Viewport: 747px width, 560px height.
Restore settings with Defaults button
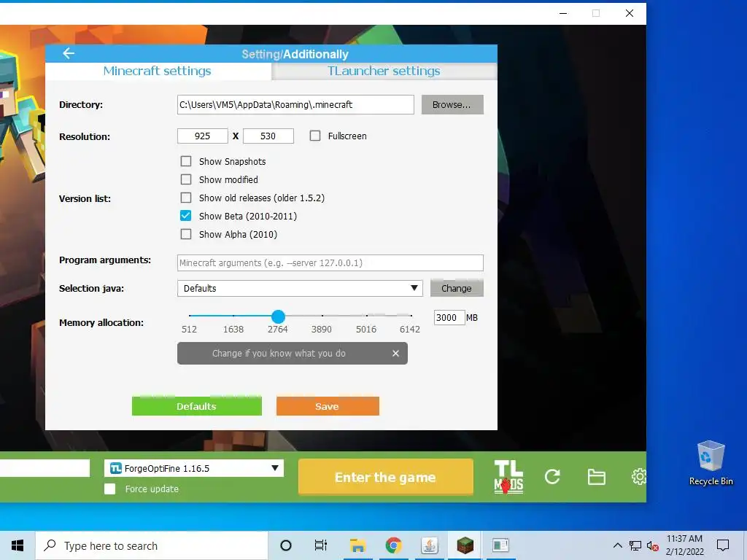[197, 406]
